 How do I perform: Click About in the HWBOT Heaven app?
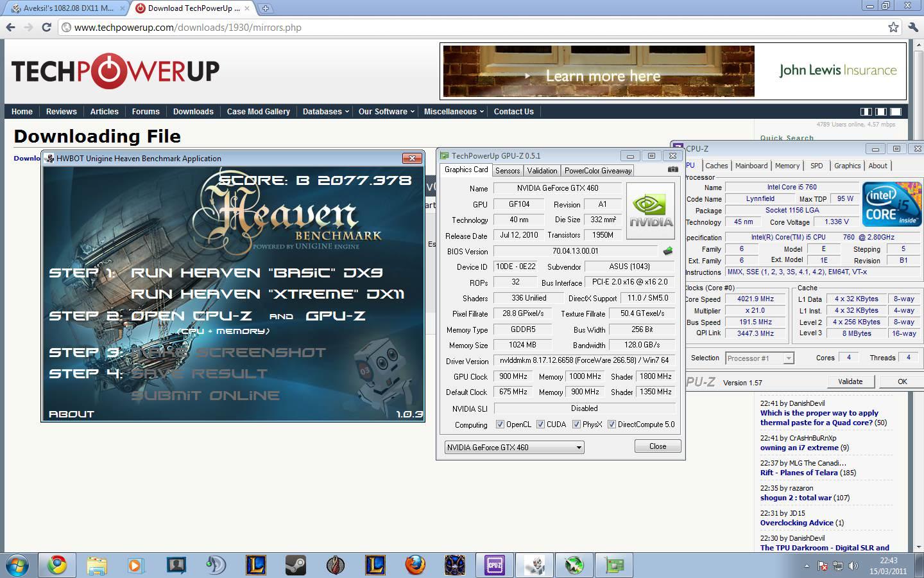point(71,414)
